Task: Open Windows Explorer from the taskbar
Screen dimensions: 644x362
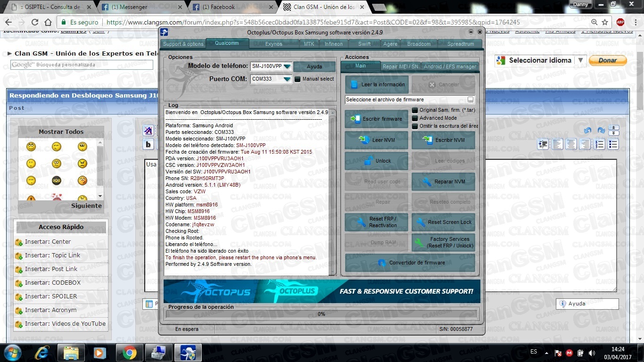Action: coord(71,353)
